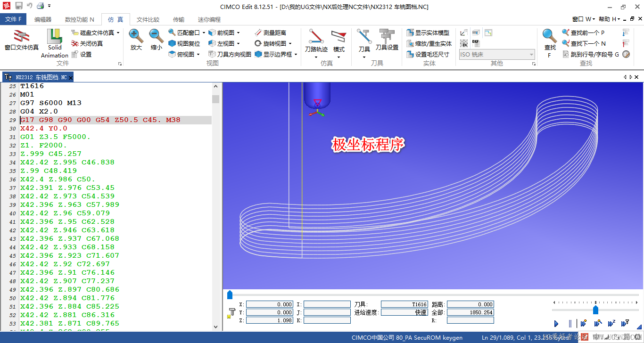Screen dimensions: 644x343
Task: Open the ISO 铣床 machine type combo box
Action: tap(497, 54)
